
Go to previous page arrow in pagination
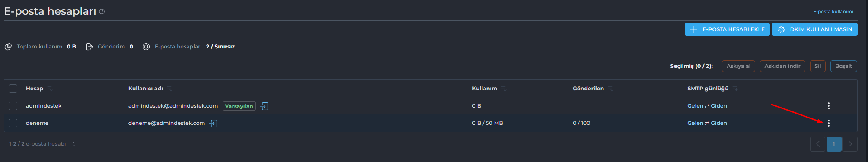[817, 144]
